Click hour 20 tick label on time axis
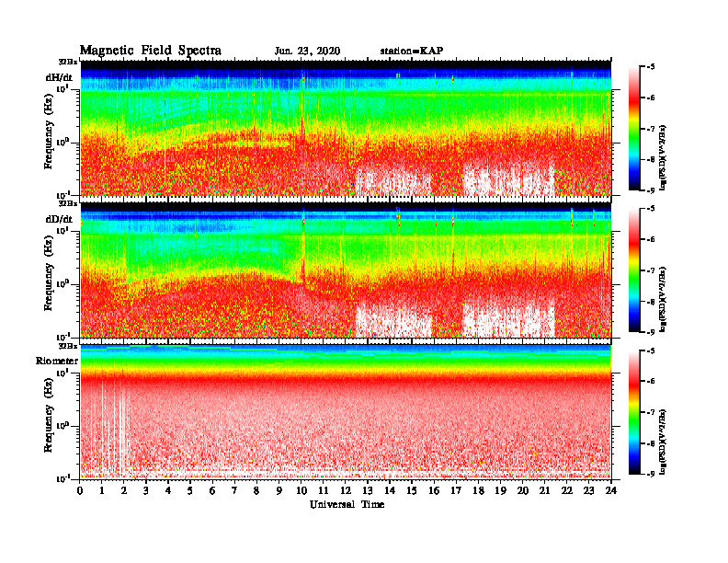 pos(522,490)
